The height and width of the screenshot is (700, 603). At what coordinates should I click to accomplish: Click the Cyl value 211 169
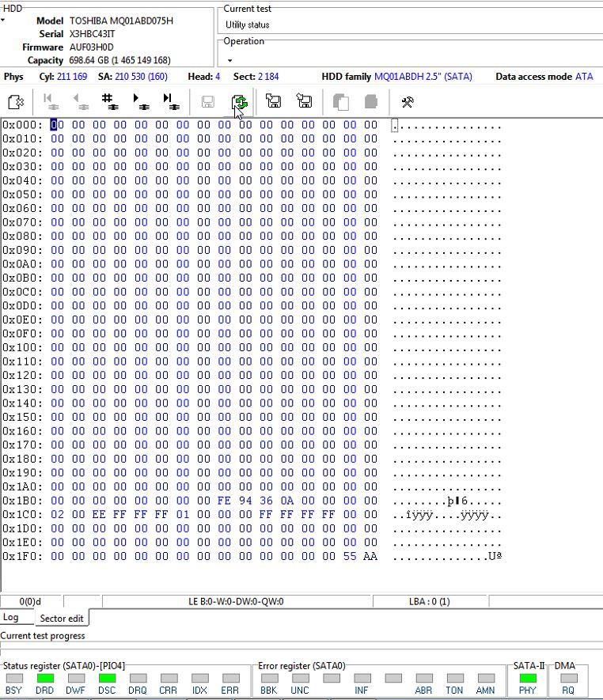point(72,77)
